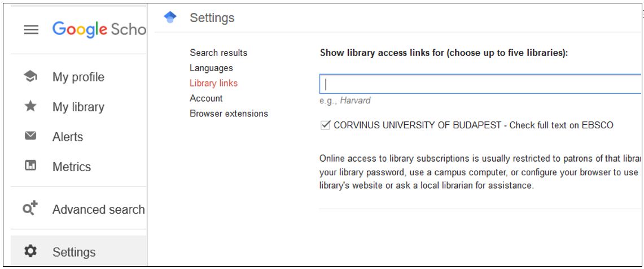
Task: Click the Settings gear icon
Action: [30, 251]
